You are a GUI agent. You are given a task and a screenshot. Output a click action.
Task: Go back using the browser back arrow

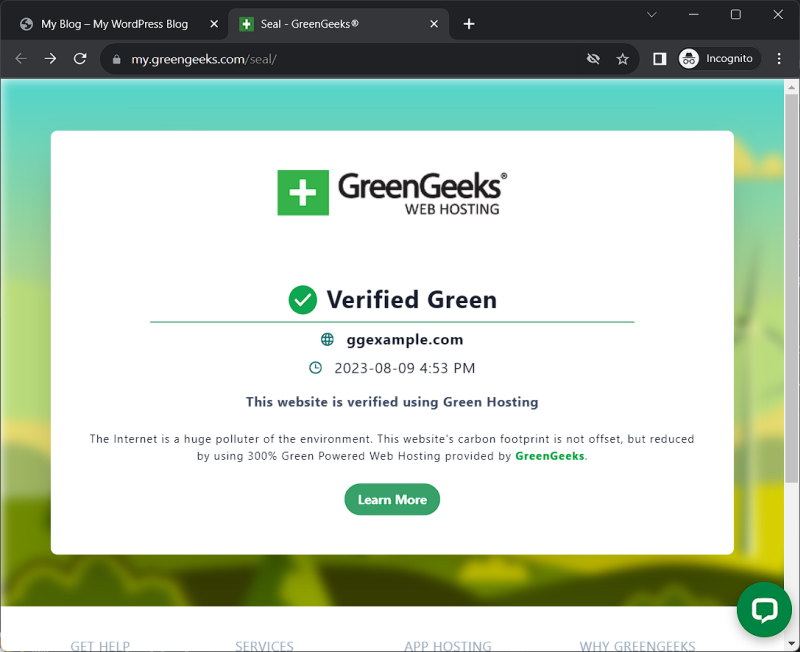tap(21, 59)
